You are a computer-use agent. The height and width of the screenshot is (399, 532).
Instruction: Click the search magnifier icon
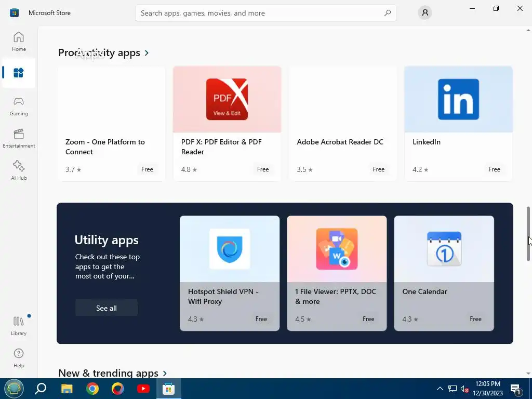pos(388,13)
